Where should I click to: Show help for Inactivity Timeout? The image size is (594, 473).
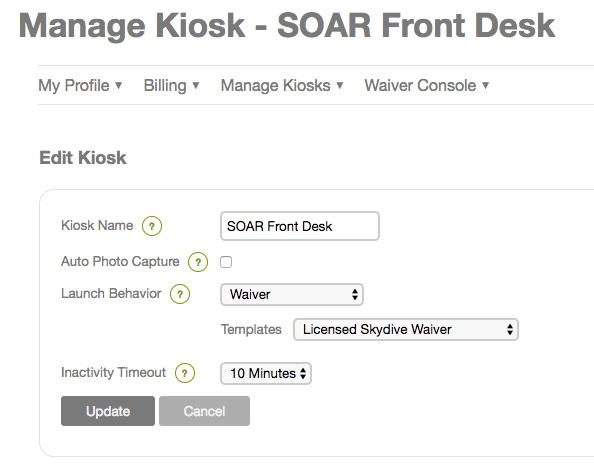185,373
